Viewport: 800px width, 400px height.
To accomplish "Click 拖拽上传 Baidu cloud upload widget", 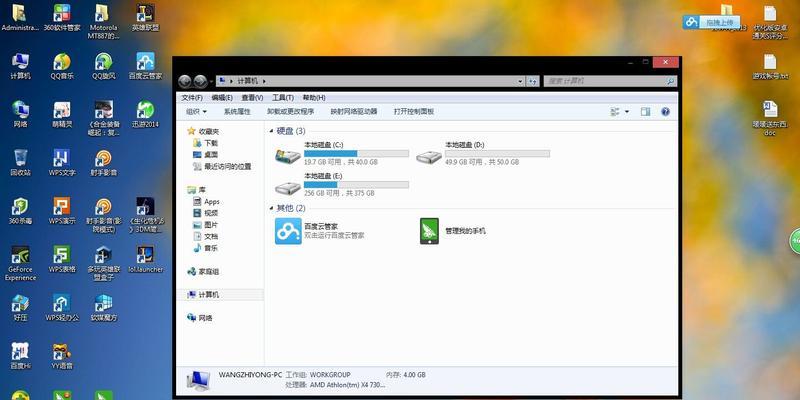I will pyautogui.click(x=711, y=22).
